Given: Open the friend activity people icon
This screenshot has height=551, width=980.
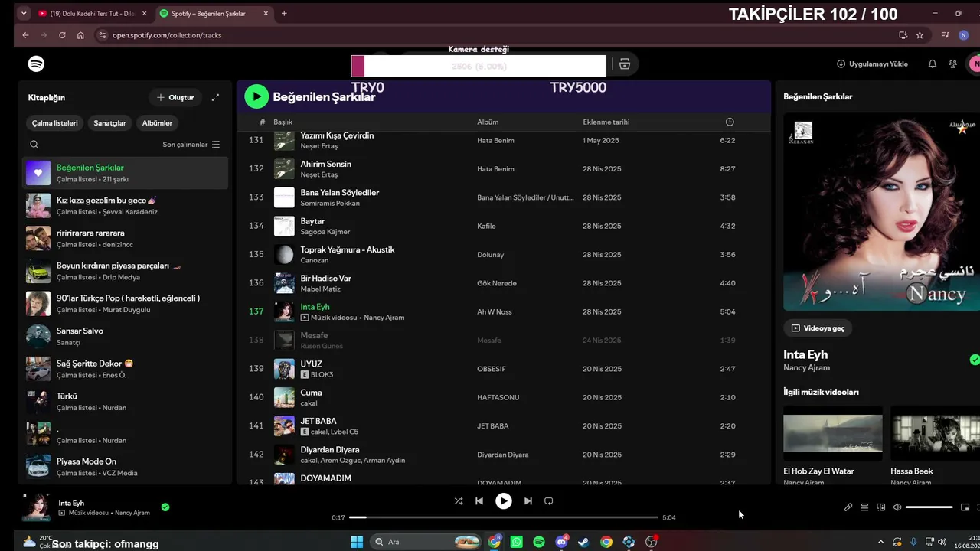Looking at the screenshot, I should coord(952,64).
